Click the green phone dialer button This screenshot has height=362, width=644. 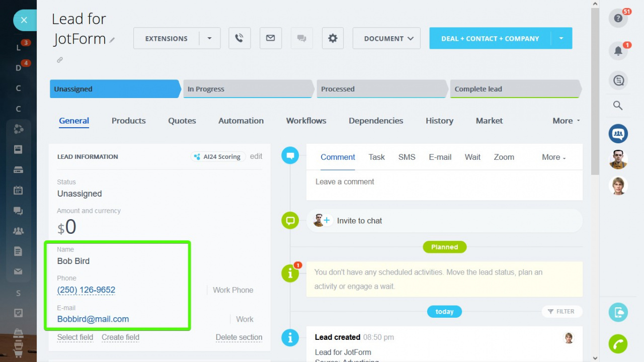click(x=618, y=344)
